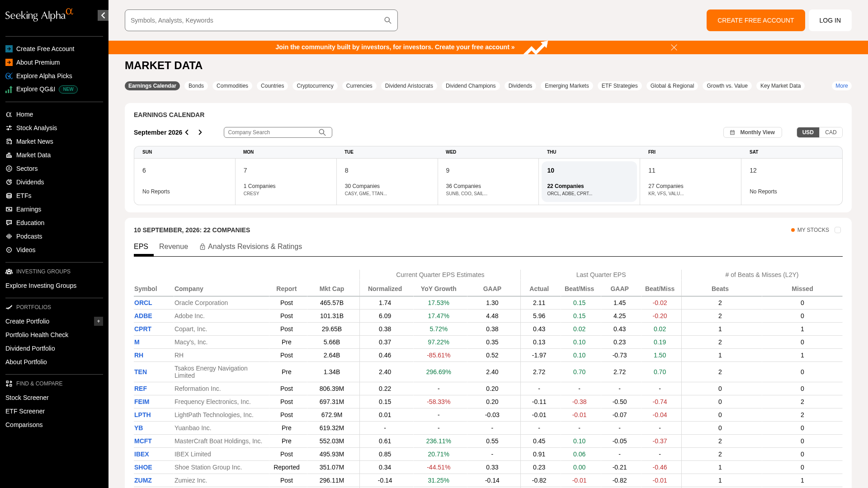This screenshot has width=868, height=488.
Task: Click the Investing Groups header icon
Action: click(9, 272)
